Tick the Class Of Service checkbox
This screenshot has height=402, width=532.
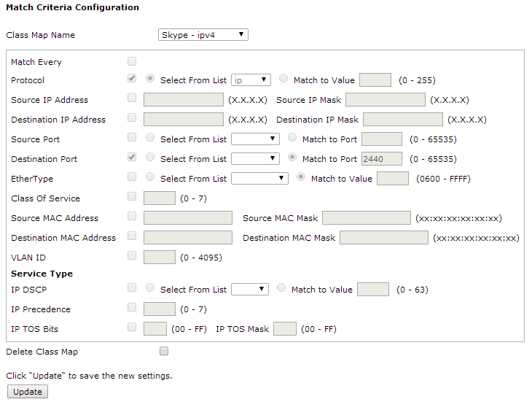pos(132,196)
